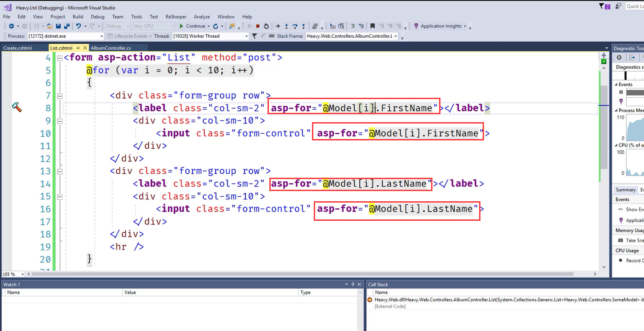Open the notifications flag icon
This screenshot has height=331, width=644.
coord(604,6)
